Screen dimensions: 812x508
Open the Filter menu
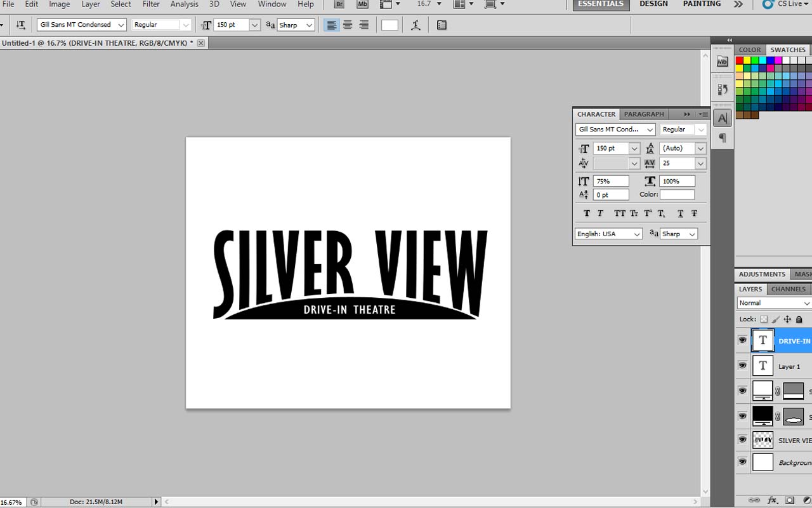[x=151, y=4]
